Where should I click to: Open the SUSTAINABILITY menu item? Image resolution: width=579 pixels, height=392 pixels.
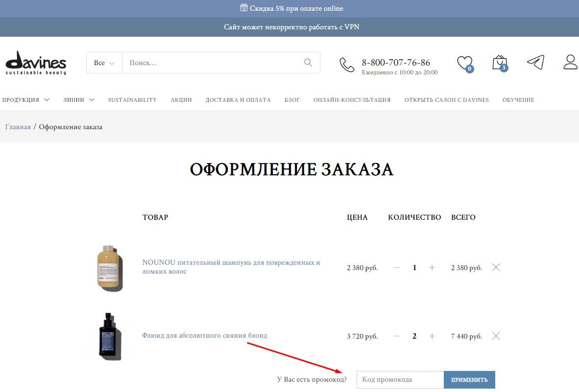click(132, 100)
